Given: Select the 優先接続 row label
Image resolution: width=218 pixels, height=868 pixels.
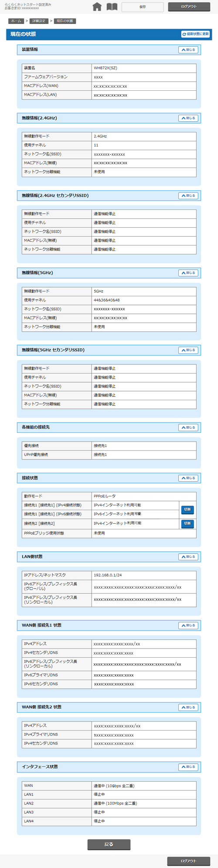Looking at the screenshot, I should click(x=31, y=446).
